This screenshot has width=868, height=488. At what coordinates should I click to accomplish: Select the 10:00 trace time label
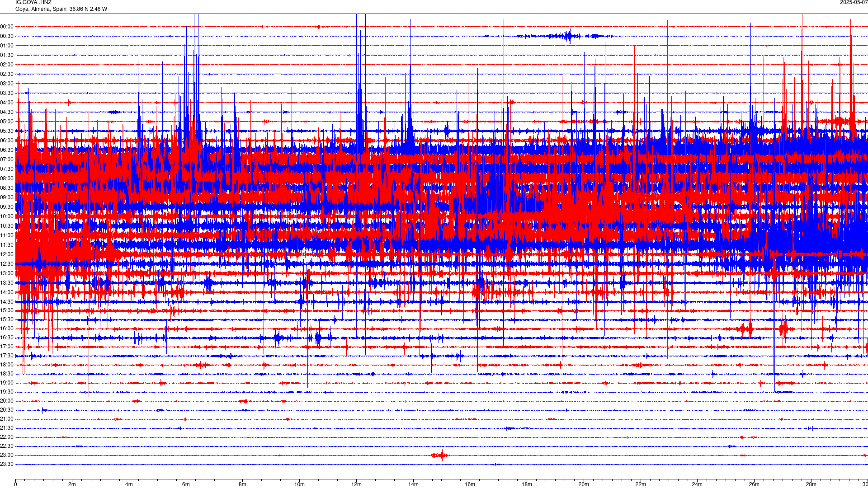[x=7, y=216]
